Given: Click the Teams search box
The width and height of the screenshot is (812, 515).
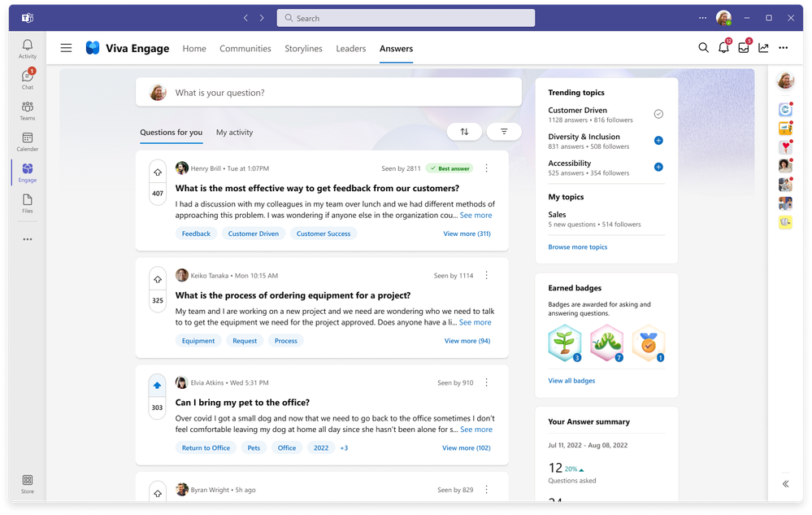Looking at the screenshot, I should click(x=406, y=18).
